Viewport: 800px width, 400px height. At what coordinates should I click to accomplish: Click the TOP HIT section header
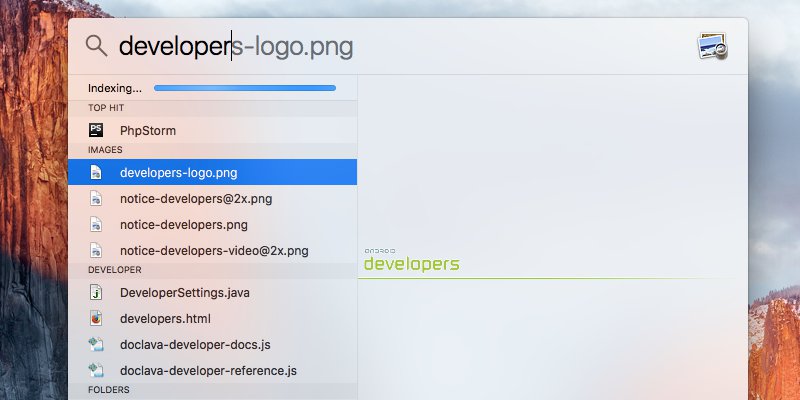(x=106, y=108)
